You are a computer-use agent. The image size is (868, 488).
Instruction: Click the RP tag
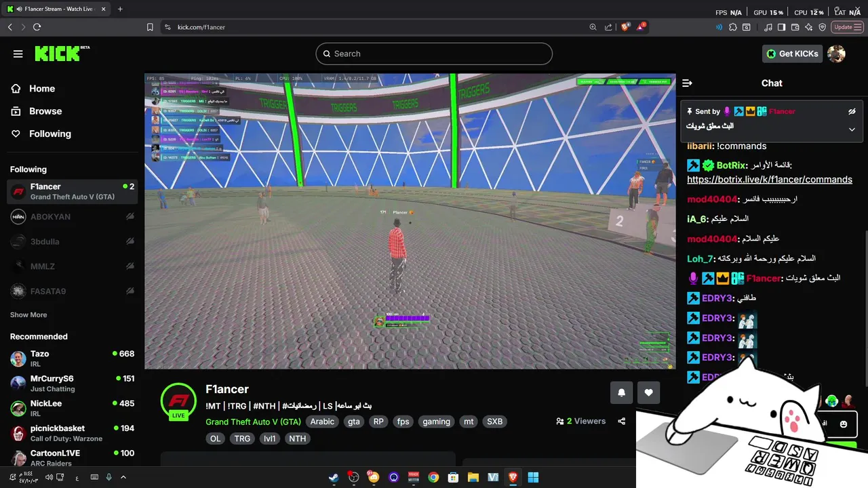click(378, 422)
